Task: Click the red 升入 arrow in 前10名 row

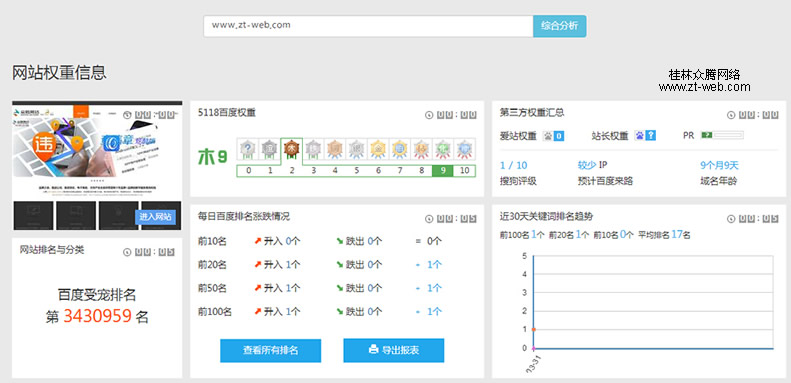Action: point(258,241)
